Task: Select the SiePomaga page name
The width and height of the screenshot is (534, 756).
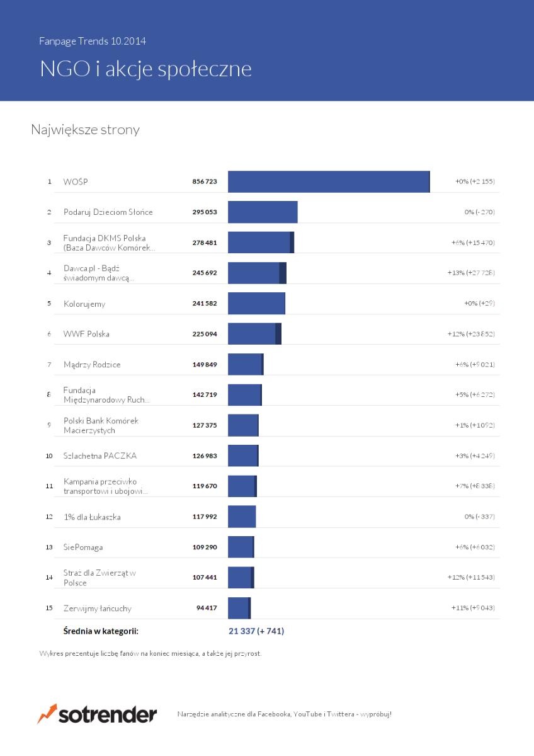Action: 83,547
